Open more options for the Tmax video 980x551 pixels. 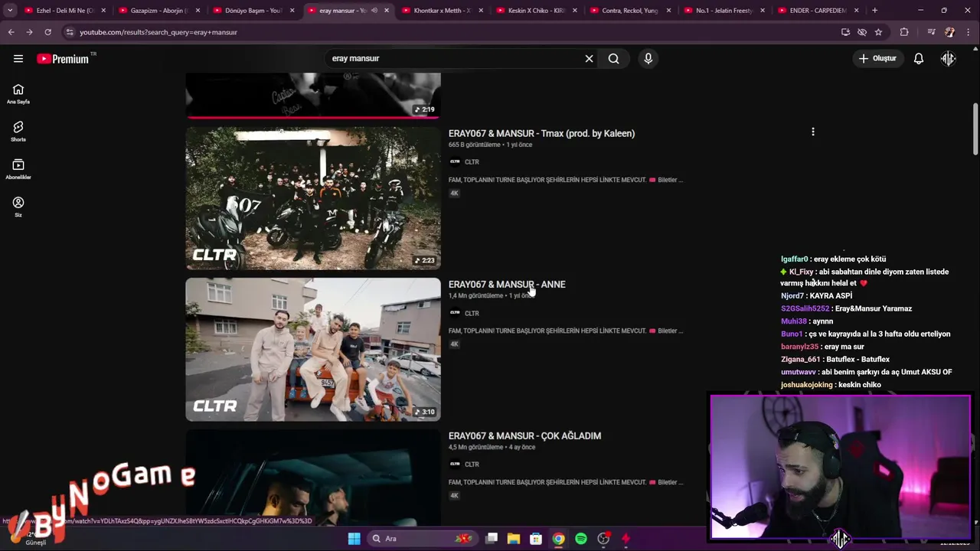[x=813, y=132]
